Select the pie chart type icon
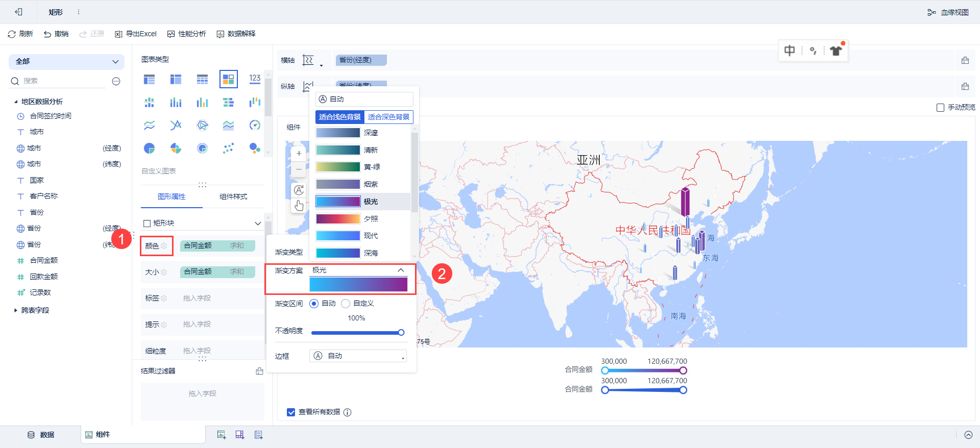Image resolution: width=980 pixels, height=448 pixels. click(149, 148)
